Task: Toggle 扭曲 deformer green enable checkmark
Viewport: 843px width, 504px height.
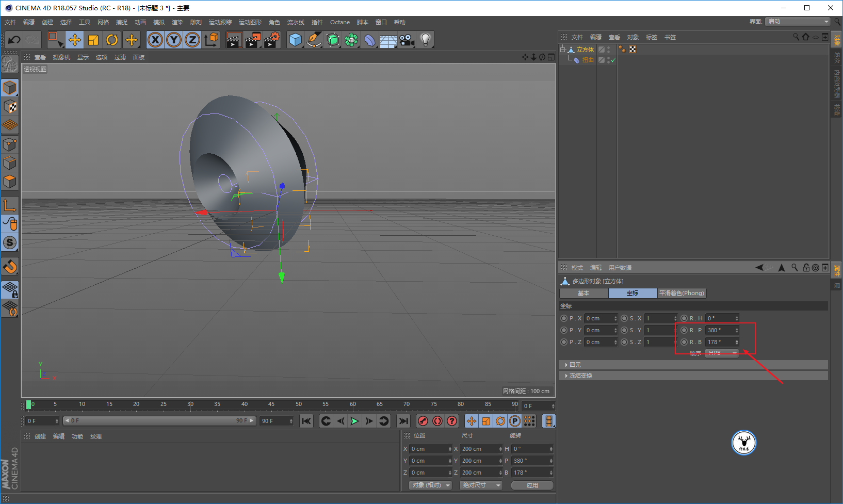Action: pos(613,60)
